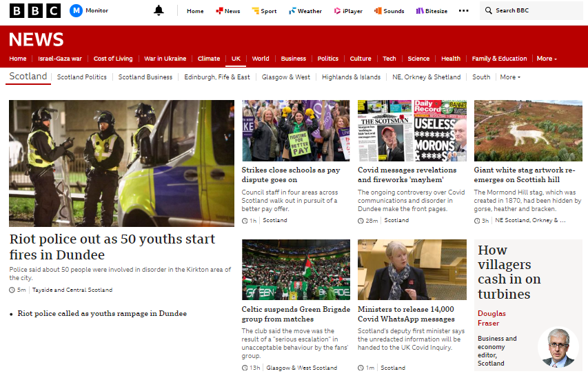The height and width of the screenshot is (387, 588).
Task: Open Culture news section
Action: tap(361, 59)
